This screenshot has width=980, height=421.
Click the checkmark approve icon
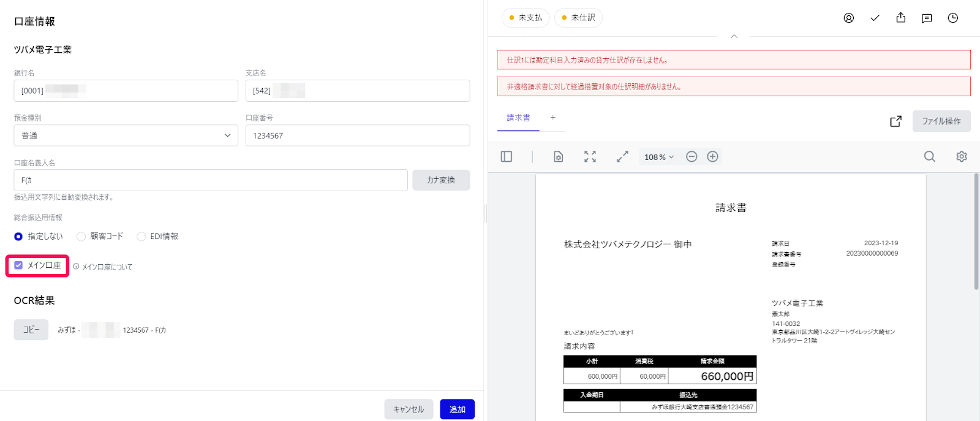pyautogui.click(x=875, y=18)
